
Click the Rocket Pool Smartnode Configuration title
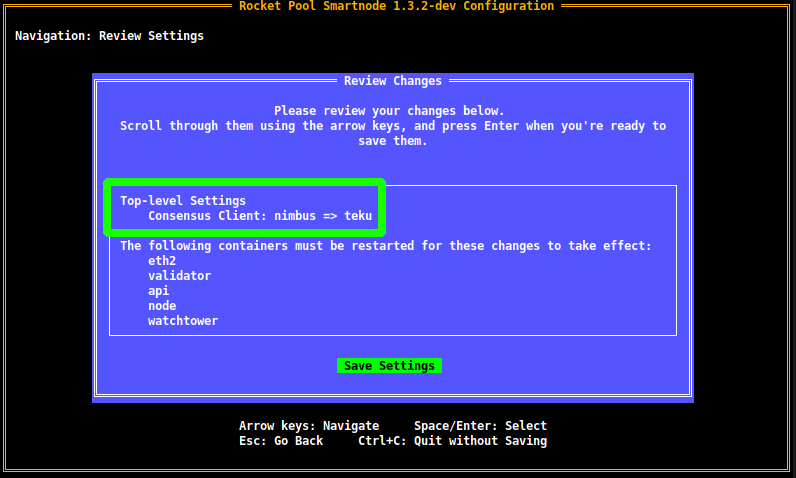[396, 6]
